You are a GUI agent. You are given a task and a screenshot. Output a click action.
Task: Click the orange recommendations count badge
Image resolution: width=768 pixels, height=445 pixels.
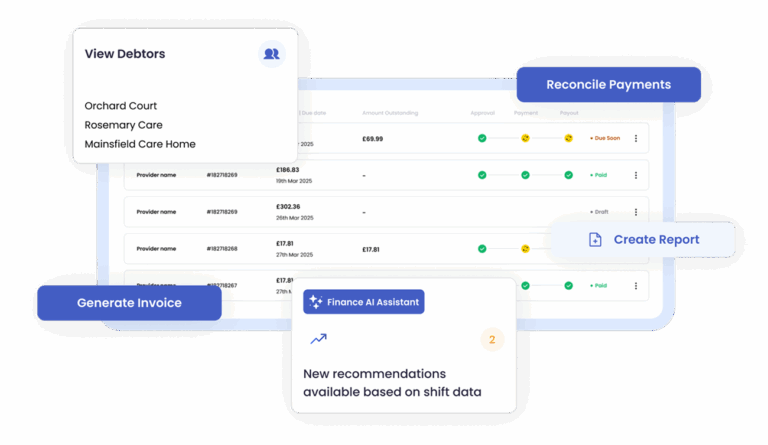(x=490, y=340)
